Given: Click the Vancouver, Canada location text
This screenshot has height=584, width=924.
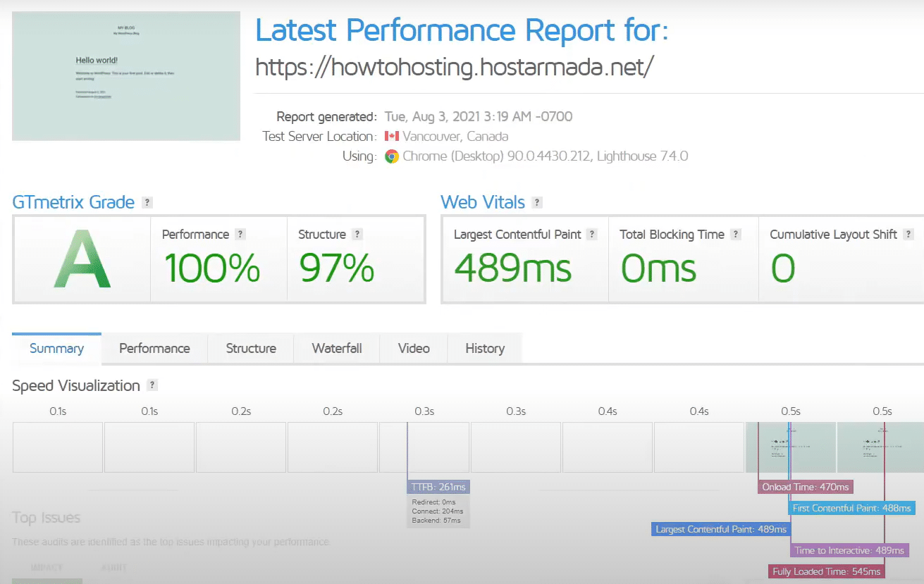Looking at the screenshot, I should point(455,136).
